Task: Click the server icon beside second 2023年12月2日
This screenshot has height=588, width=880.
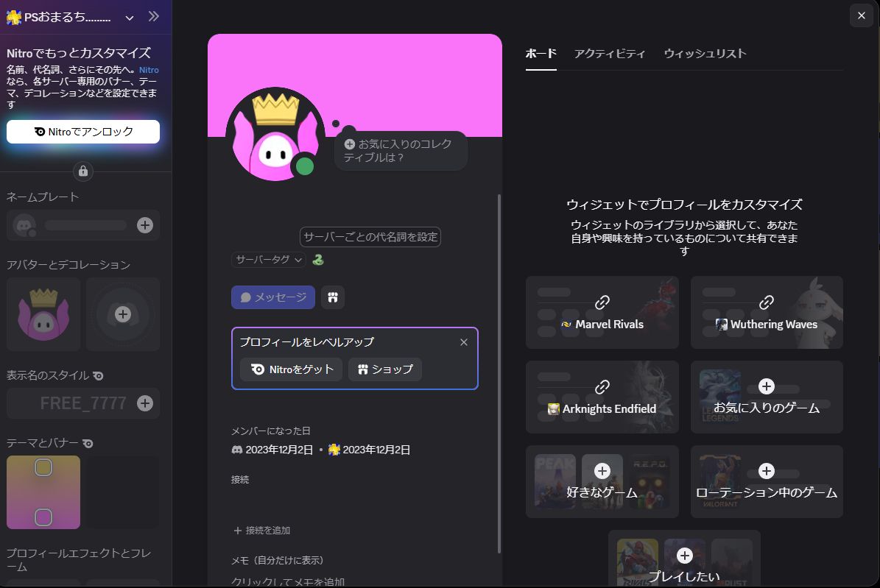Action: 334,450
